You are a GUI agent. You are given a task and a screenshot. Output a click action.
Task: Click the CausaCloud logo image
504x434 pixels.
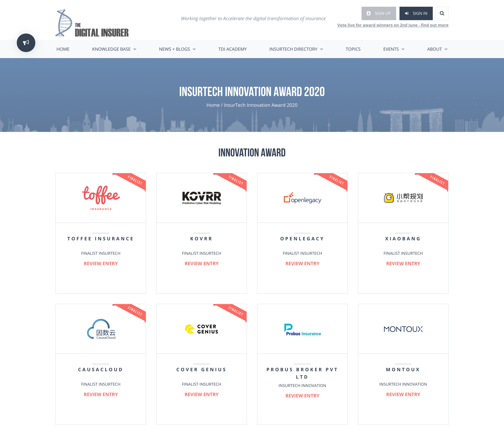[101, 329]
